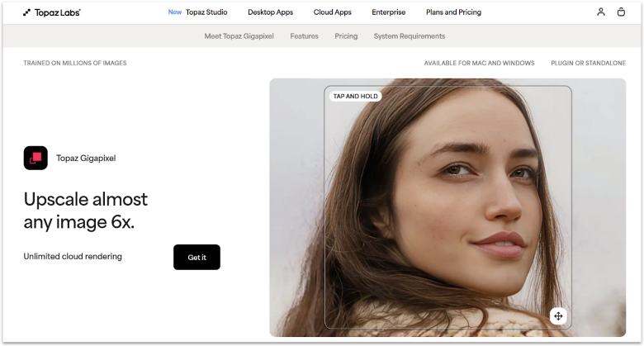
Task: Open the Topaz Studio menu item
Action: coord(206,12)
